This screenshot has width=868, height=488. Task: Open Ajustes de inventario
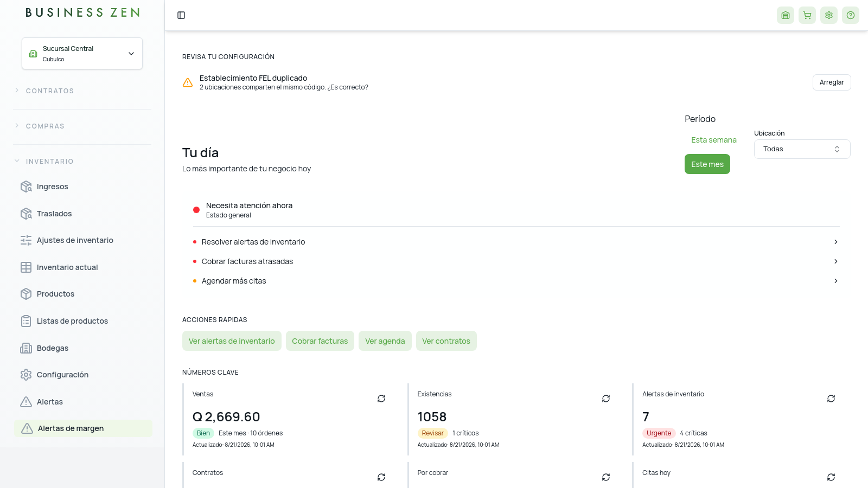(x=82, y=240)
